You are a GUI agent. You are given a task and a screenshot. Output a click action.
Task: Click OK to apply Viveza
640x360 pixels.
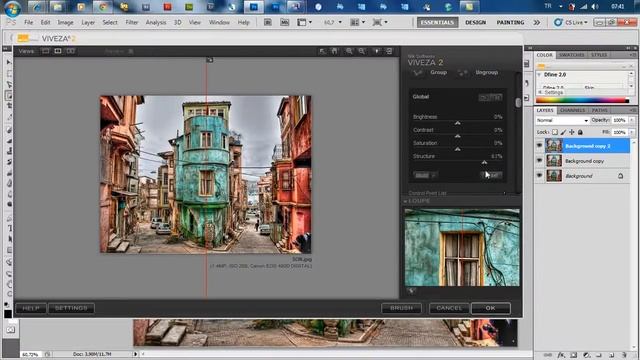click(491, 308)
